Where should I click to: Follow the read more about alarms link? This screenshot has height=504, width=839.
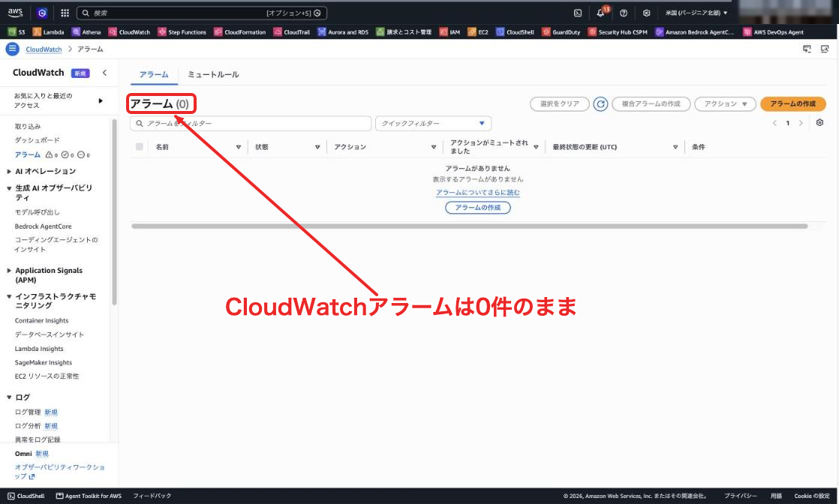[x=477, y=193]
